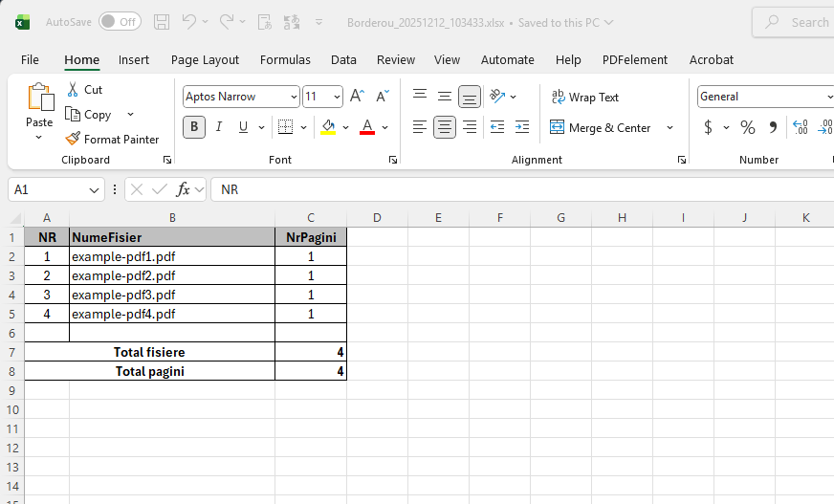Switch to the Page Layout tab
834x504 pixels.
pyautogui.click(x=205, y=59)
